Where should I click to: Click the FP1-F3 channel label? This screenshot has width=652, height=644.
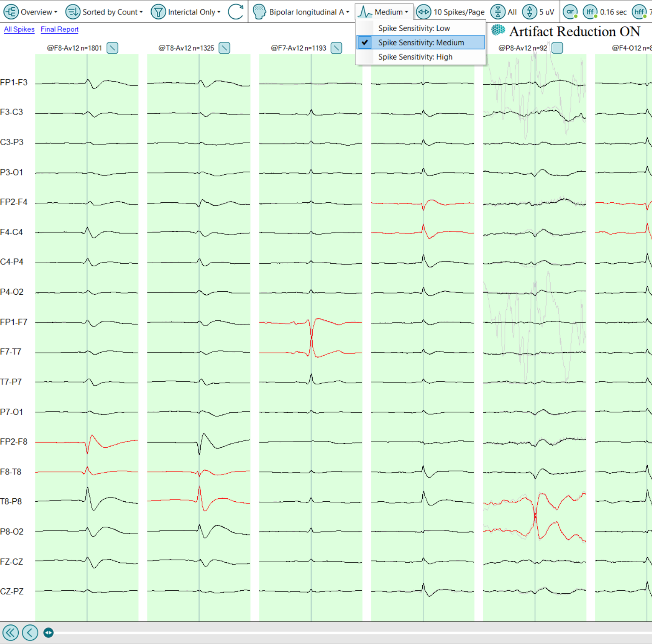click(x=14, y=82)
